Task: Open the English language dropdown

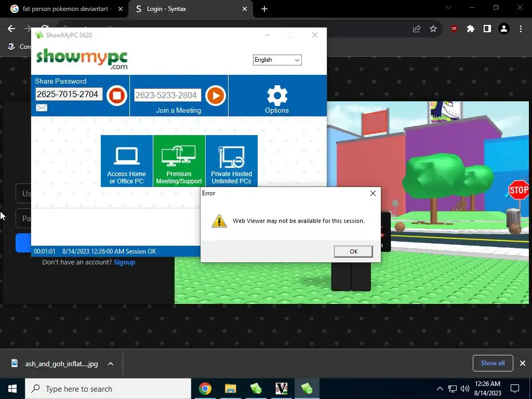Action: coord(277,60)
